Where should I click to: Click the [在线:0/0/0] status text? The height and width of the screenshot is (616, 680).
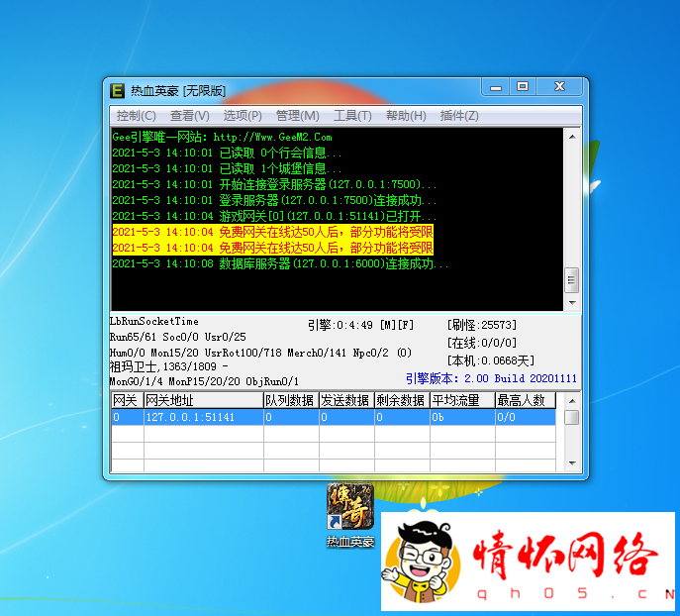coord(482,343)
